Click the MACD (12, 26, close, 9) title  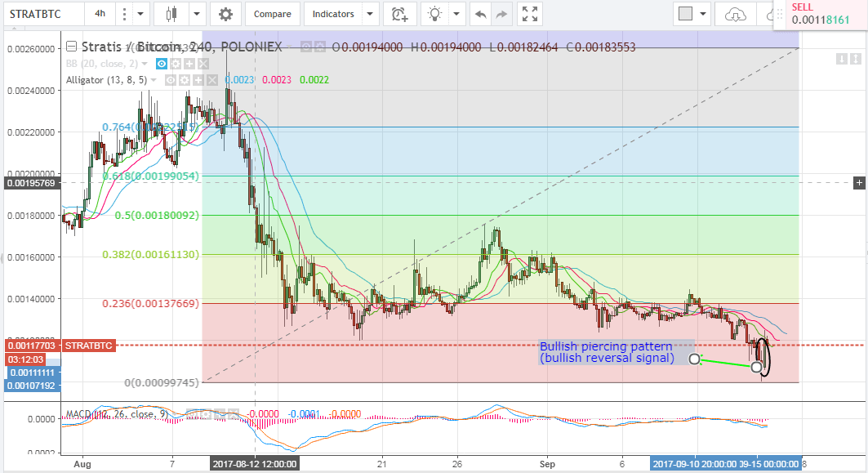[117, 413]
